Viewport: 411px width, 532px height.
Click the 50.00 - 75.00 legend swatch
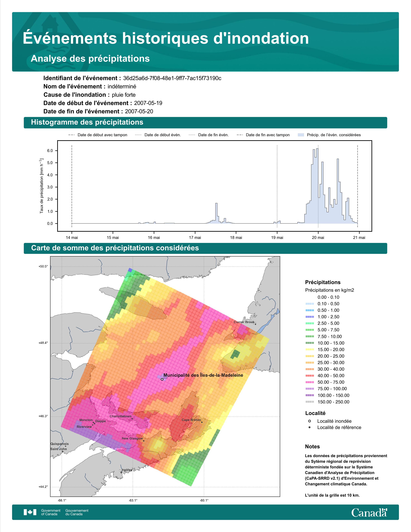309,382
